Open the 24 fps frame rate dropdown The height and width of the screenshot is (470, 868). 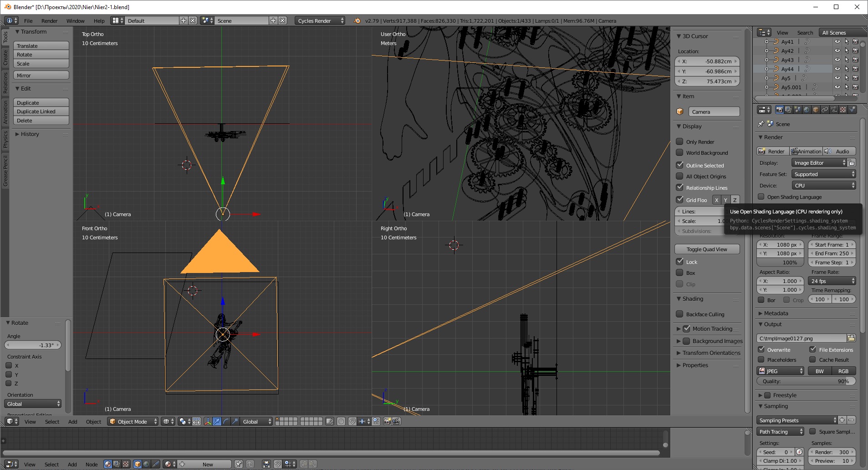(832, 281)
